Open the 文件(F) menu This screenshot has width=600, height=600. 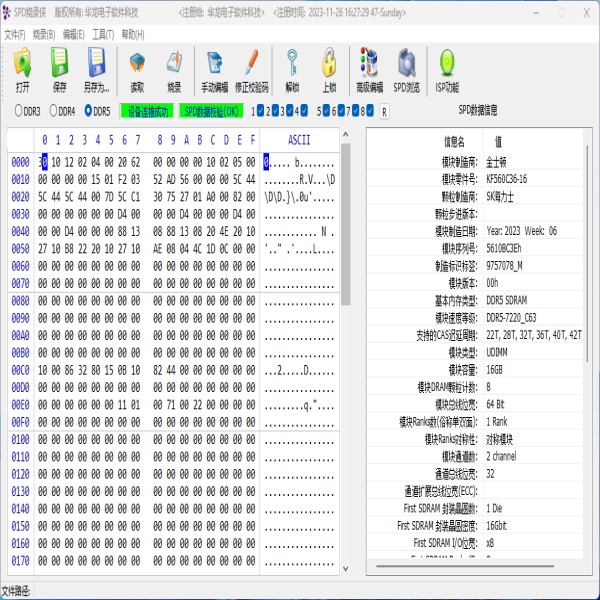15,35
